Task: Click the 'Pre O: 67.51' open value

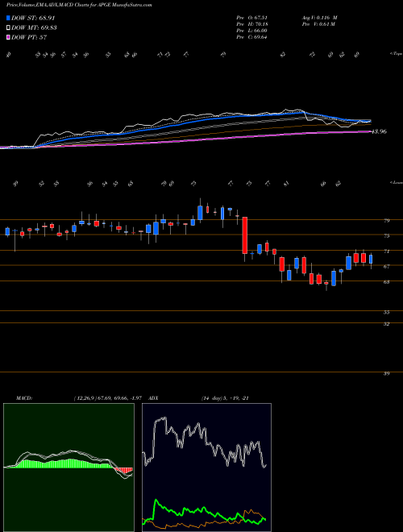Action: click(251, 18)
